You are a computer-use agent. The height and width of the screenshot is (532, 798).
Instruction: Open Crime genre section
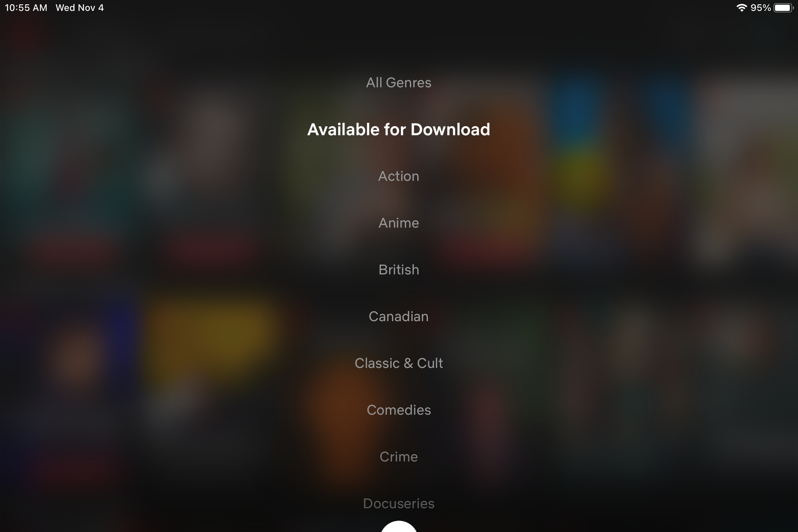pos(399,457)
